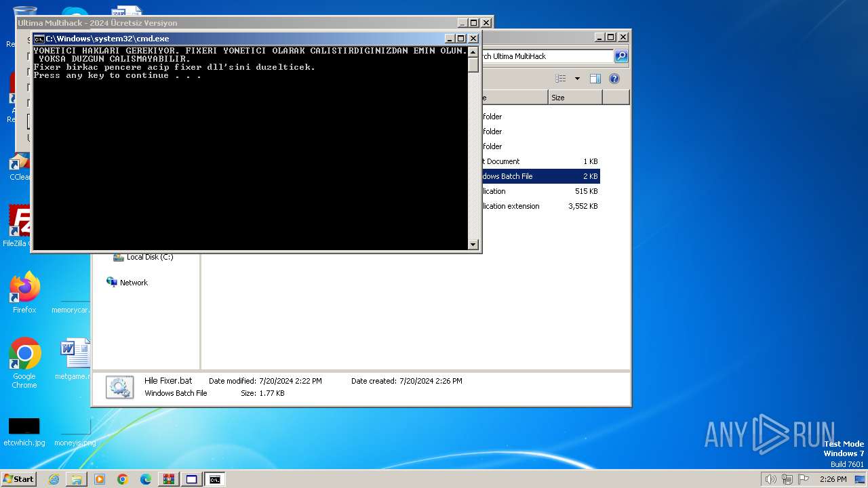Click the Hile Fixer.bat details pane icon
This screenshot has width=868, height=488.
[119, 387]
